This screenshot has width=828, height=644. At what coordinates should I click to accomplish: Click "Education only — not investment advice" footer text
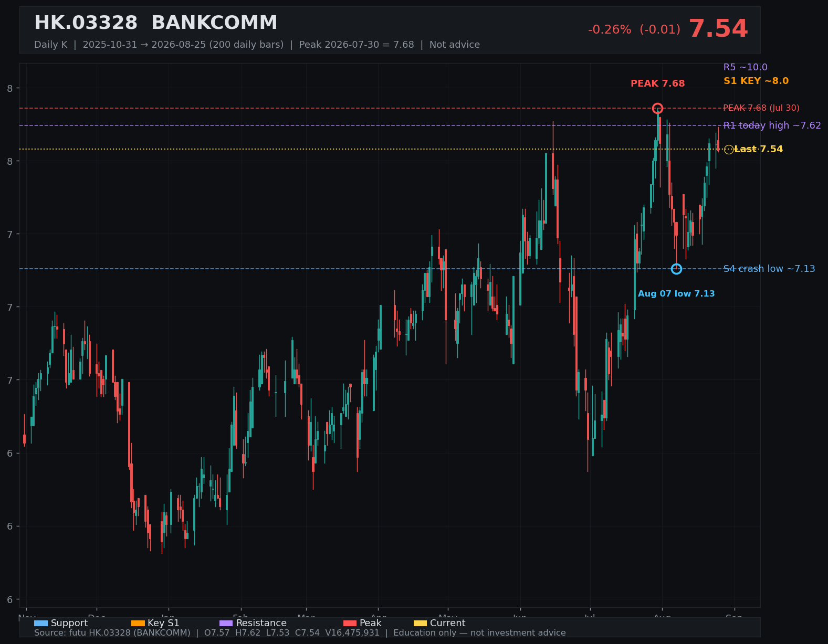[480, 633]
